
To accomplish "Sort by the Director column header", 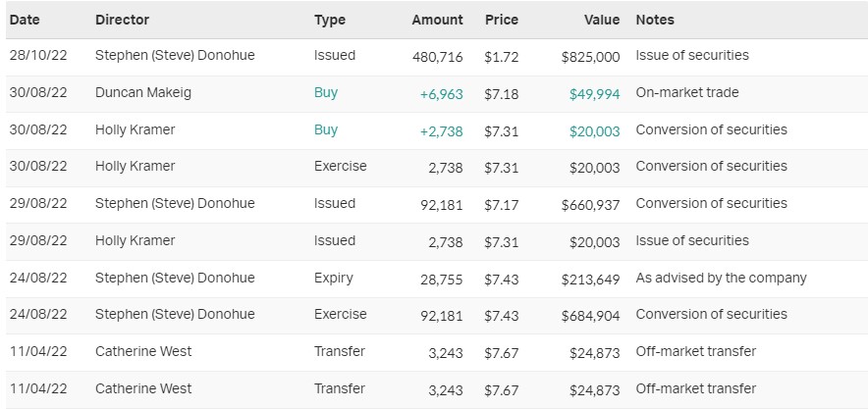I will [122, 20].
